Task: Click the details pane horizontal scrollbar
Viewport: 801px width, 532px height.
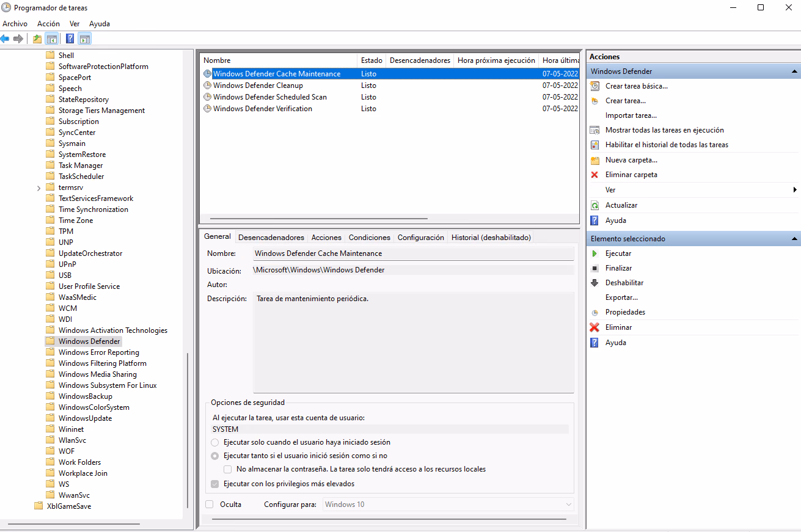Action: pyautogui.click(x=388, y=519)
